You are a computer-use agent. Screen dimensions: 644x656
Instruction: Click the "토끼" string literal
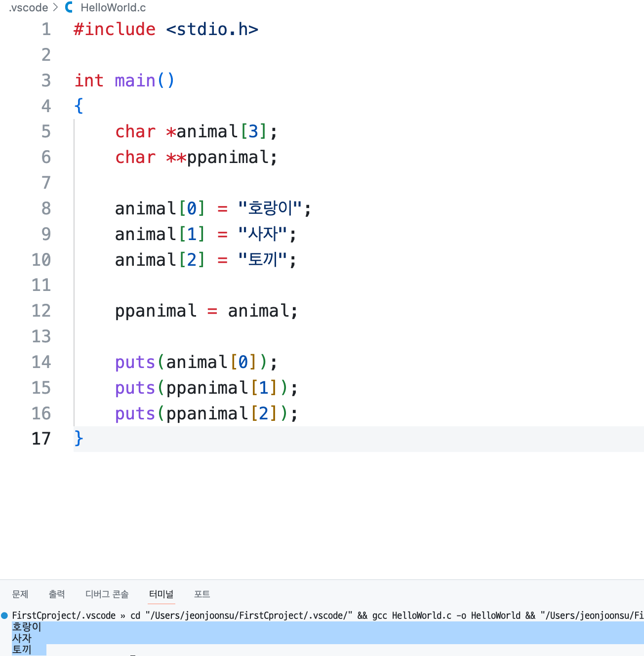point(262,260)
